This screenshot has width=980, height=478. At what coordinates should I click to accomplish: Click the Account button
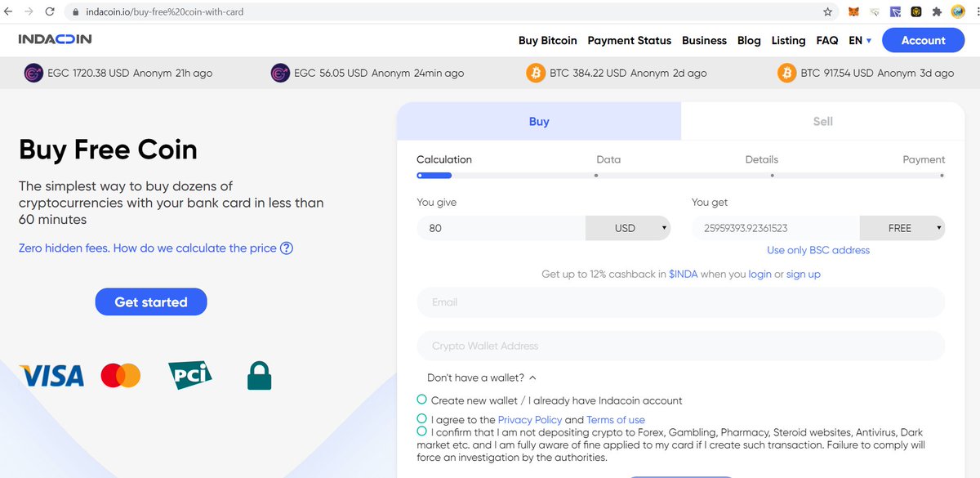tap(923, 40)
